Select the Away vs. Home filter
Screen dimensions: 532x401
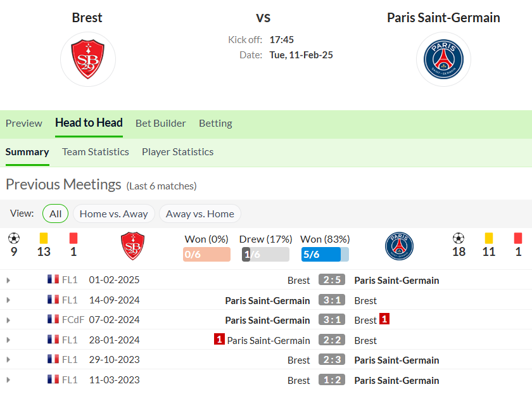point(200,213)
